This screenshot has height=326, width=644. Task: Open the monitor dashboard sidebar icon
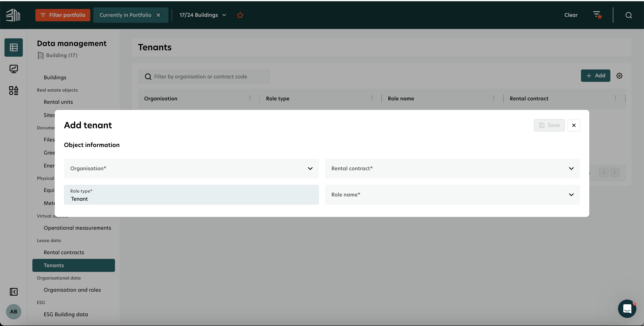tap(13, 69)
